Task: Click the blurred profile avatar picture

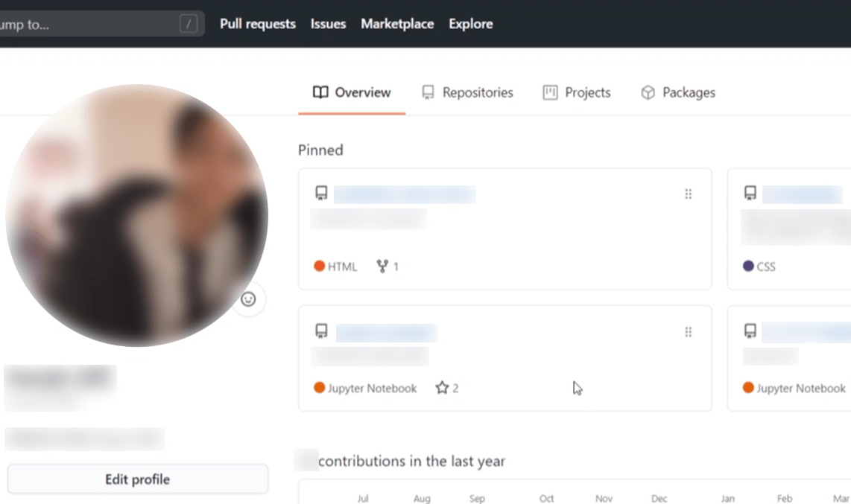Action: [x=136, y=215]
